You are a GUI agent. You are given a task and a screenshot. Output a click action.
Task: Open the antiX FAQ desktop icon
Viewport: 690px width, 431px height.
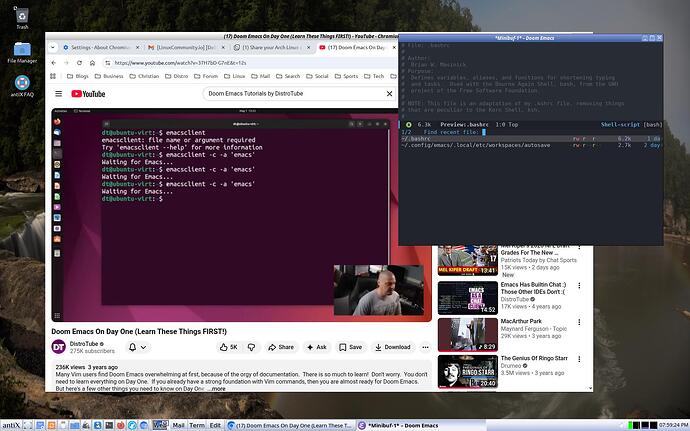(22, 86)
